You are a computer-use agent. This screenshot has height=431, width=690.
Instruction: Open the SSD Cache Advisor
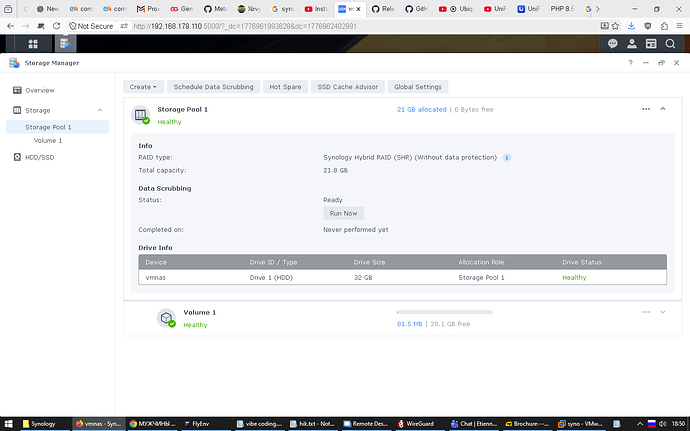348,87
